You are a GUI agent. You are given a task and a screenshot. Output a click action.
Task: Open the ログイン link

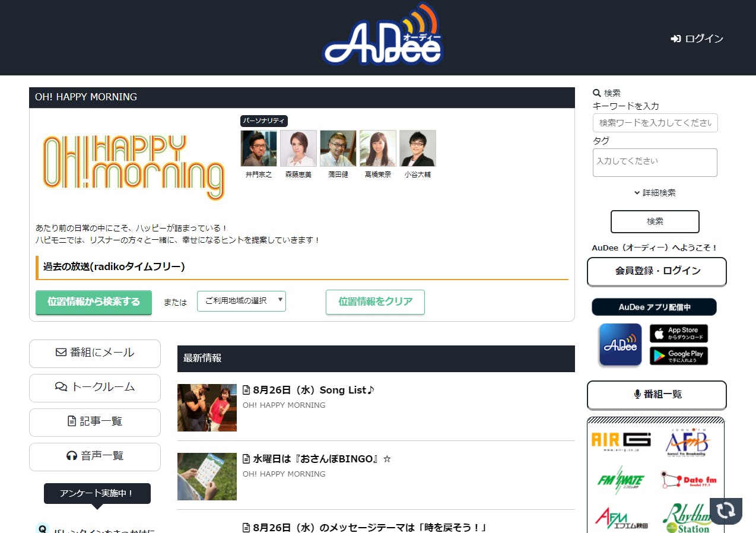click(x=697, y=39)
